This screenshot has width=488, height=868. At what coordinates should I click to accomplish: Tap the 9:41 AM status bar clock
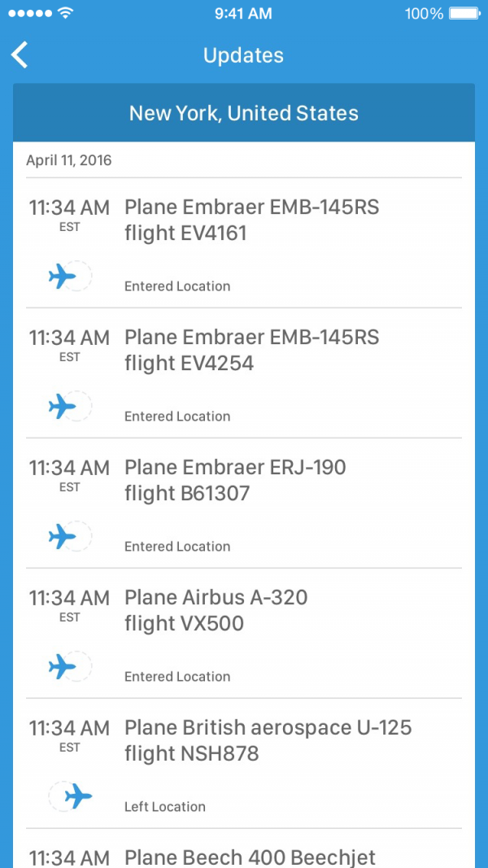(x=243, y=14)
